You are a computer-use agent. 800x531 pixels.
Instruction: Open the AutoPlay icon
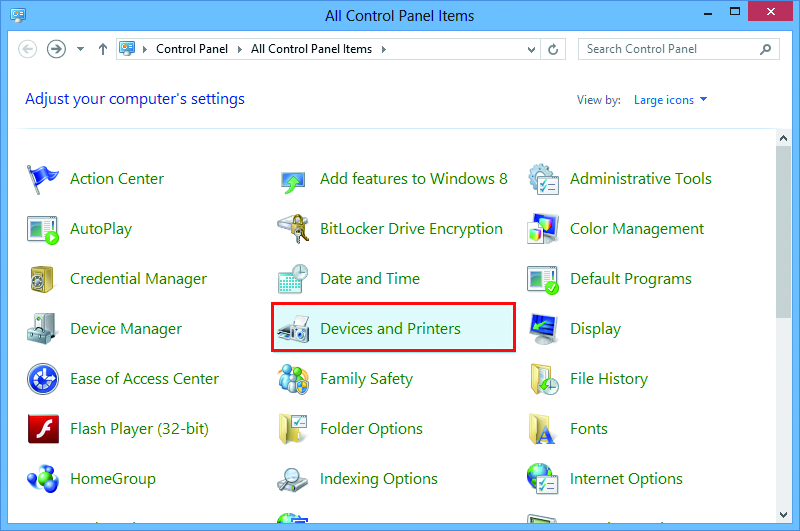point(42,230)
